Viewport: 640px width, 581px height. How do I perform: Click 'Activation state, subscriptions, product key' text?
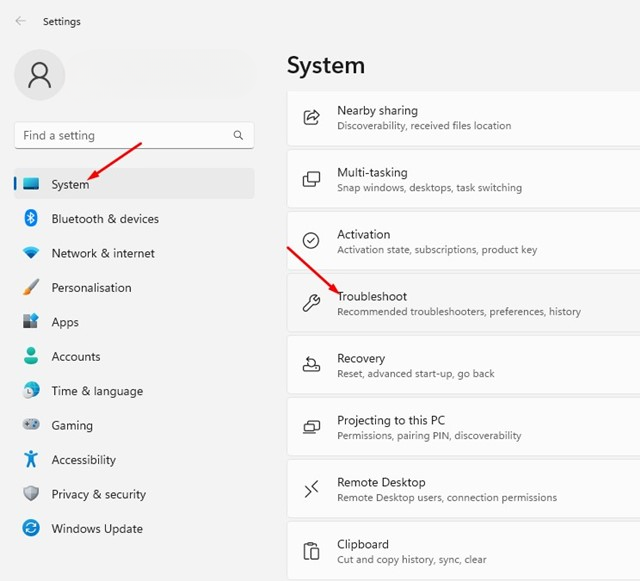[437, 249]
